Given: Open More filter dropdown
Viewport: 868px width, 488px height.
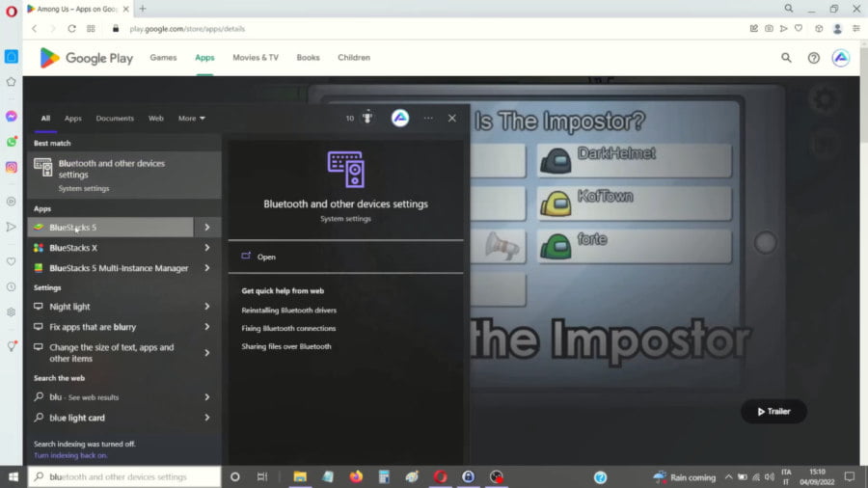Looking at the screenshot, I should tap(192, 118).
